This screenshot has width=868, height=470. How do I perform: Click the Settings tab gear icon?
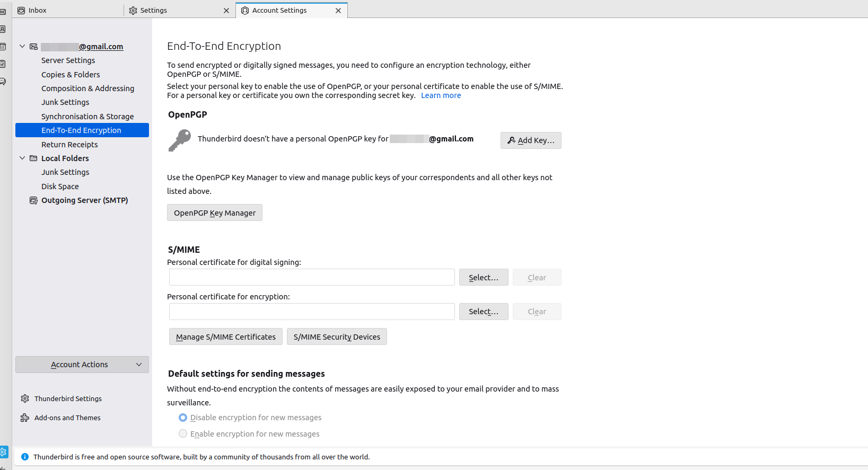133,11
